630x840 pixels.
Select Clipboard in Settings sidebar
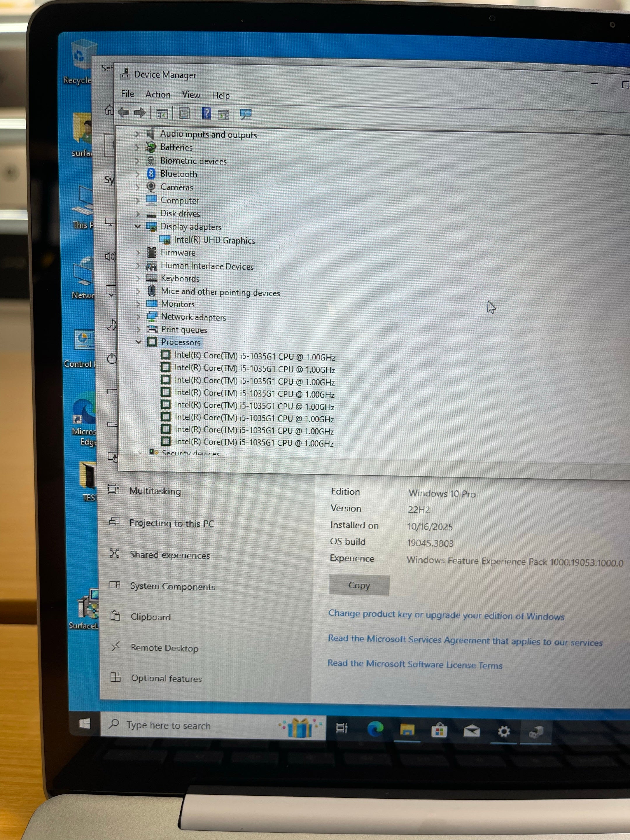[x=150, y=617]
